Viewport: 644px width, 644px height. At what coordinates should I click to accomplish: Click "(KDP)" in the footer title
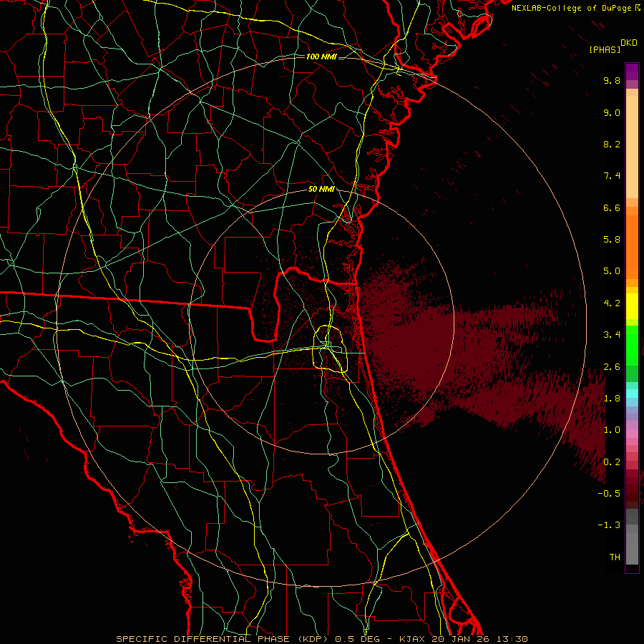[311, 639]
